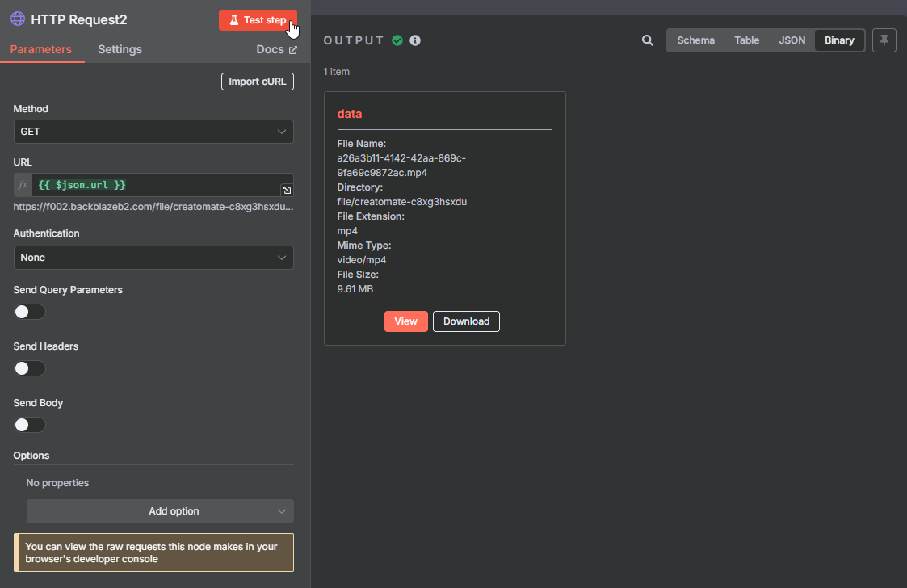Open the URL expression editor expand icon
Viewport: 907px width, 588px height.
287,191
